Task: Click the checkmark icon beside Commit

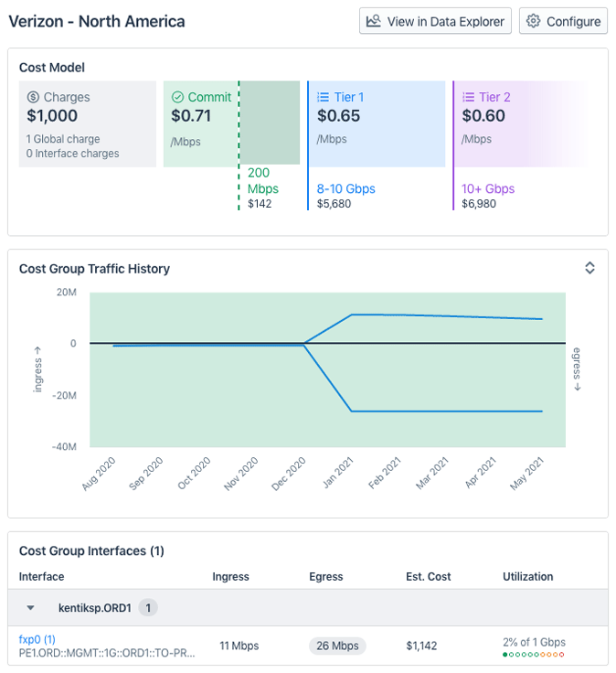Action: 178,97
